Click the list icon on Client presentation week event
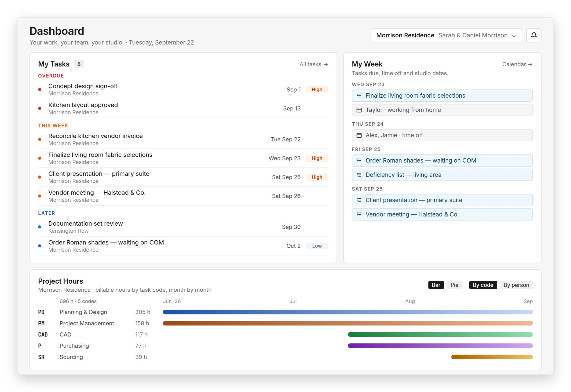 click(359, 200)
